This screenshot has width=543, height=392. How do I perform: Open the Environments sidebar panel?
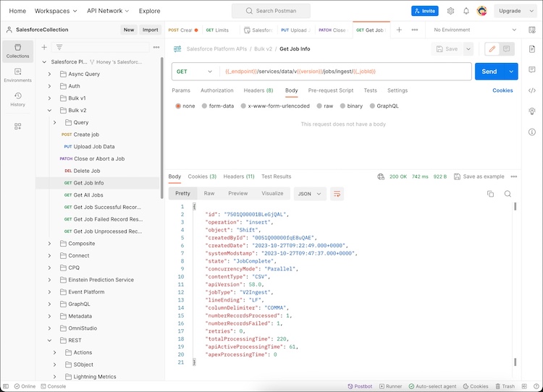click(17, 75)
